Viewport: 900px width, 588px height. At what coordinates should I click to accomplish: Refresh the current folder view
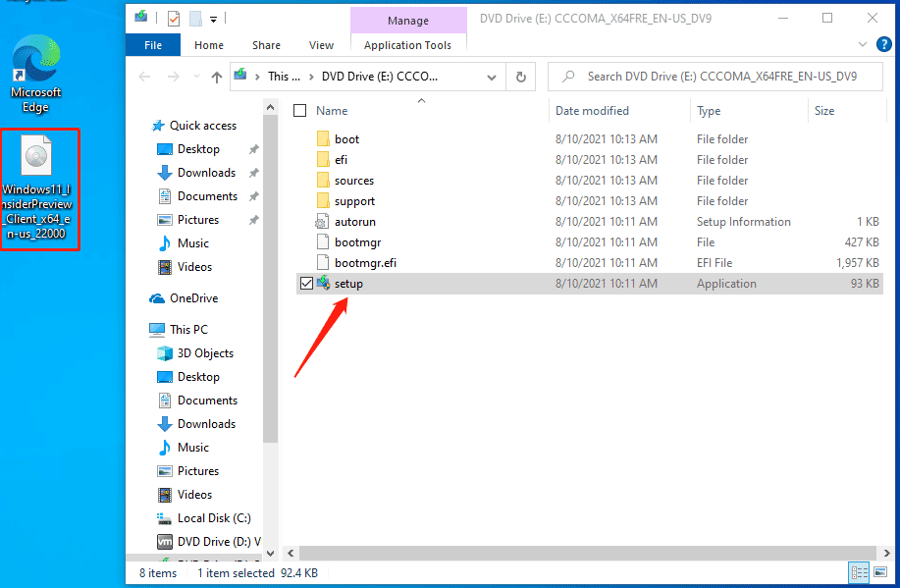520,77
